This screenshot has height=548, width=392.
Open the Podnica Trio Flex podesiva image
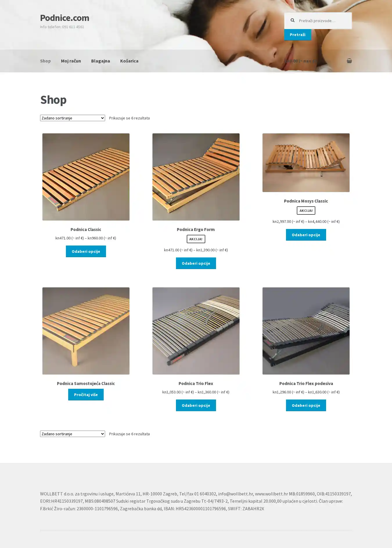[306, 331]
